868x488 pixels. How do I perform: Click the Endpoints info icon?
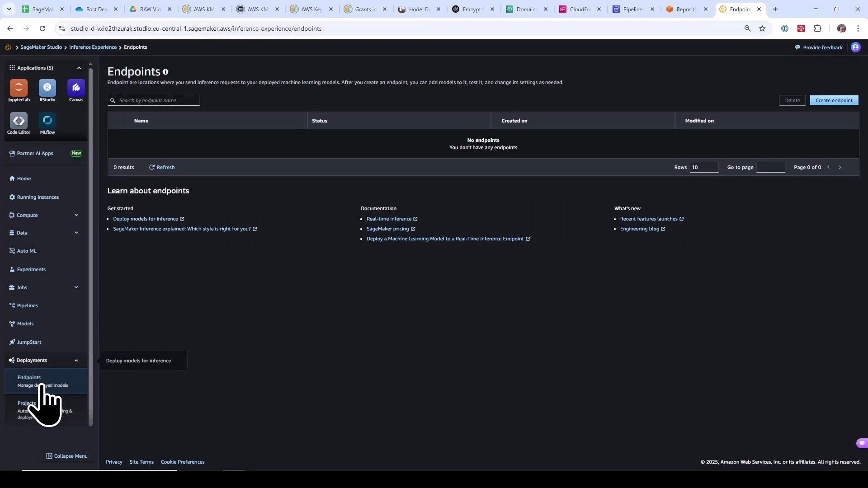click(165, 72)
